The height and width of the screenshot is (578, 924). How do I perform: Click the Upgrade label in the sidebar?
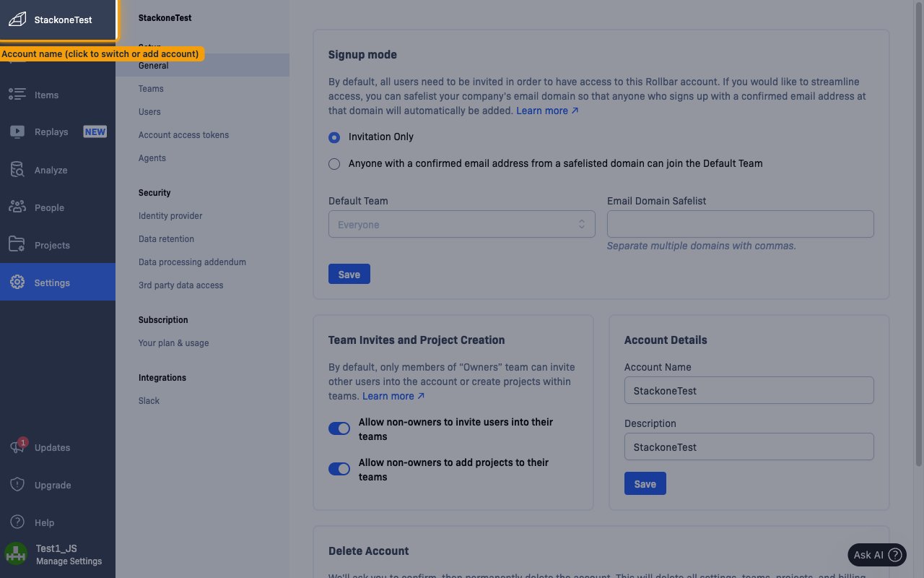pos(53,486)
